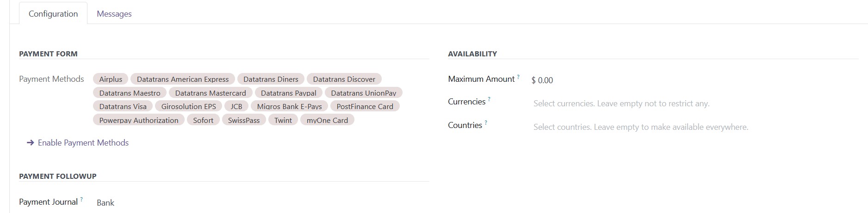This screenshot has height=213, width=868.
Task: Click the Migros Bank E-Pays tag
Action: (289, 106)
